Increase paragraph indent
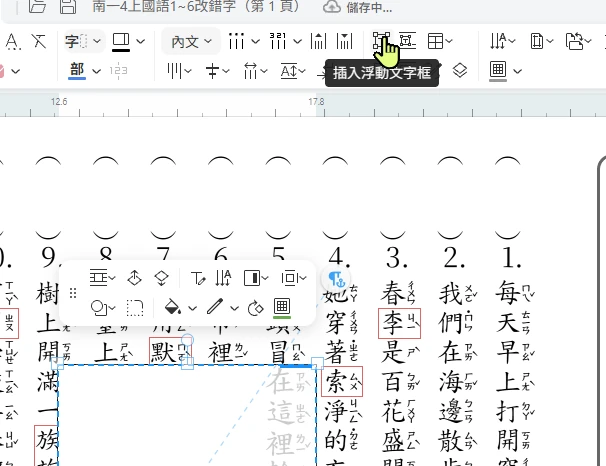This screenshot has height=466, width=606. 344,41
